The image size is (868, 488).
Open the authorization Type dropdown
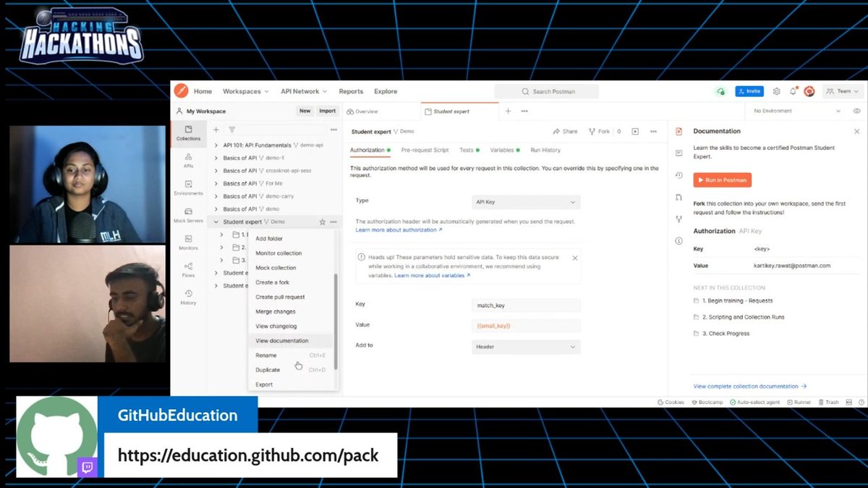(x=525, y=202)
